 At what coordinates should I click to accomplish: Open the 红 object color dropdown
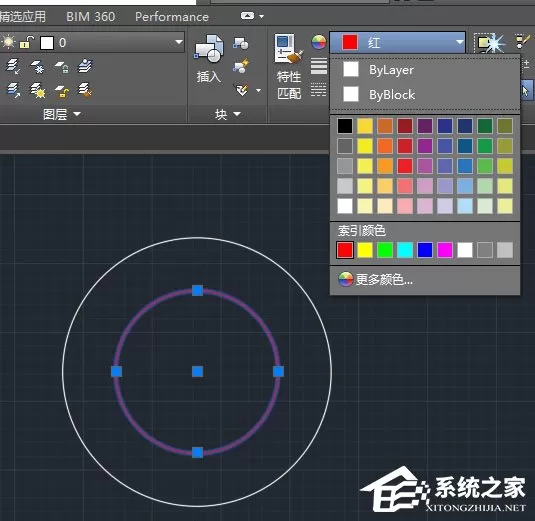click(397, 43)
